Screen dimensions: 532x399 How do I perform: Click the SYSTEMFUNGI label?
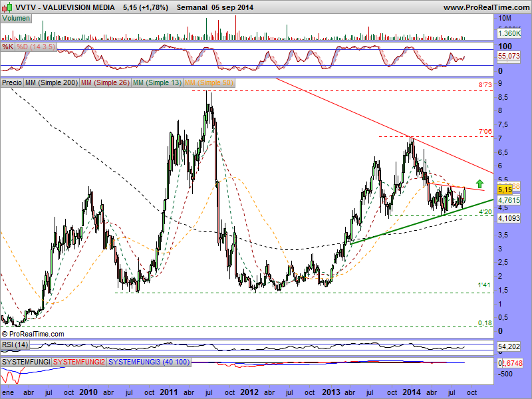tap(26, 362)
